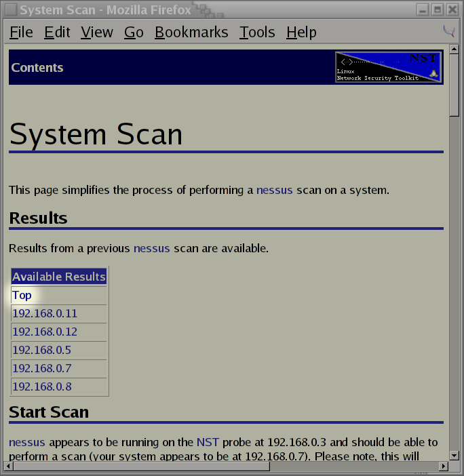
Task: Open the window menu icon in title bar
Action: click(9, 9)
